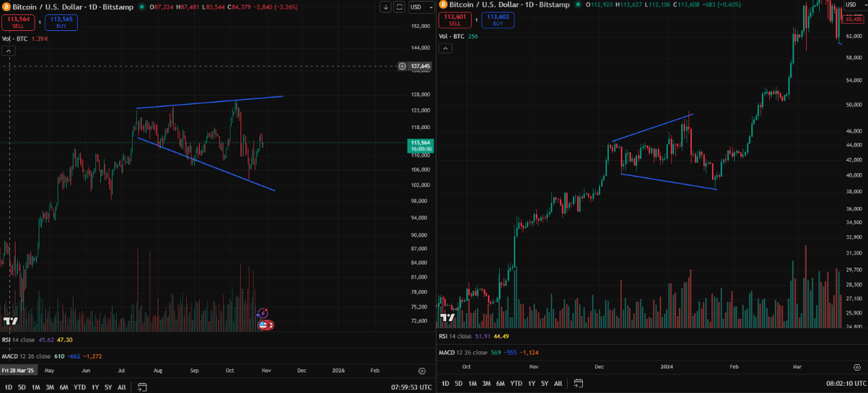Screen dimensions: 868x393
Task: Select the upper blue trendline on the left chart
Action: [x=209, y=102]
